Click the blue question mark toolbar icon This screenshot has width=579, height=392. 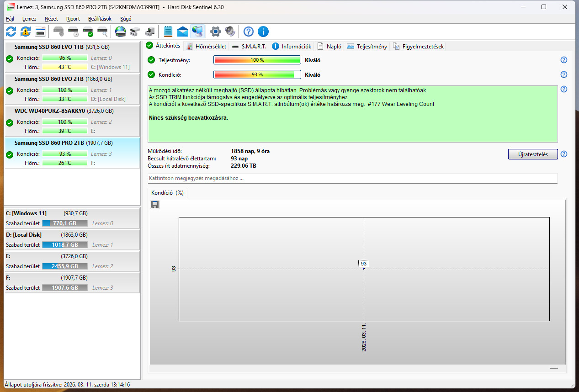click(249, 32)
